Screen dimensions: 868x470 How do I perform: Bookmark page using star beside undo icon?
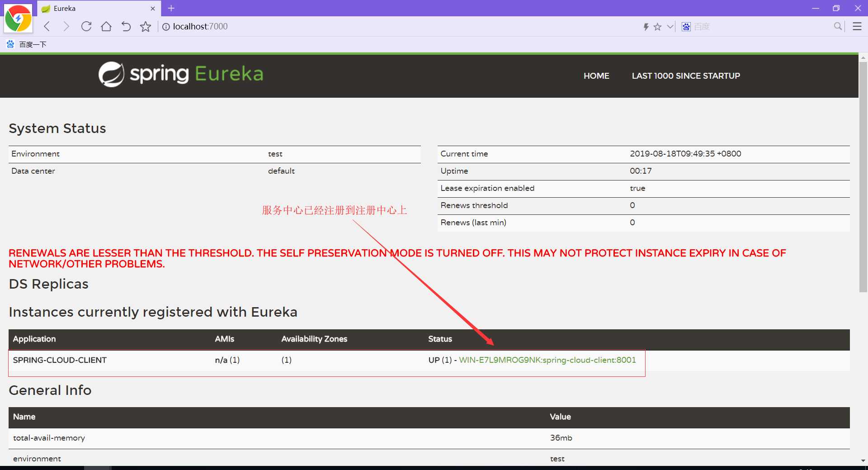pyautogui.click(x=146, y=27)
